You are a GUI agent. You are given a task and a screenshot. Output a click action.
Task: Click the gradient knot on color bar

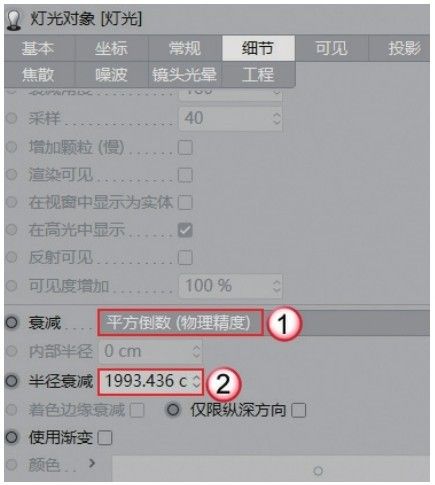318,471
